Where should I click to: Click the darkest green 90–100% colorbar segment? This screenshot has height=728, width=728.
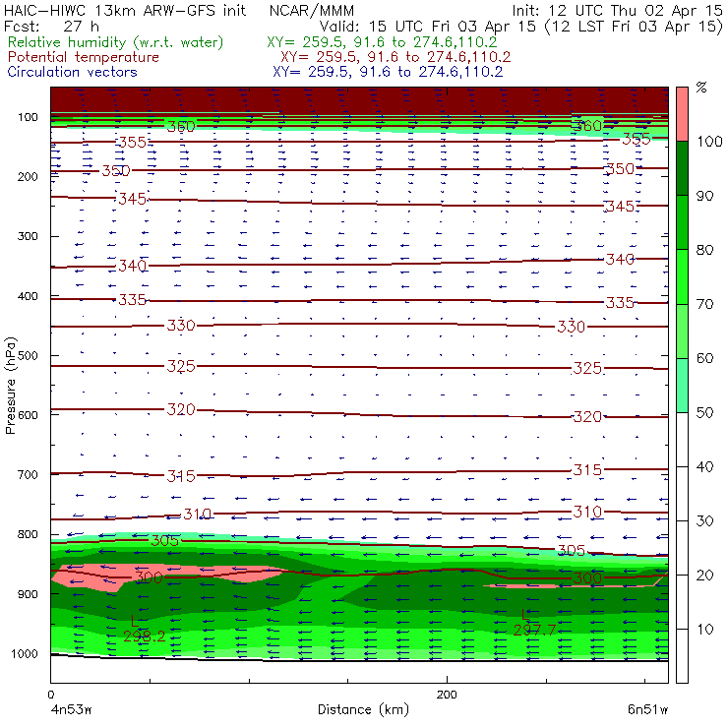click(682, 168)
